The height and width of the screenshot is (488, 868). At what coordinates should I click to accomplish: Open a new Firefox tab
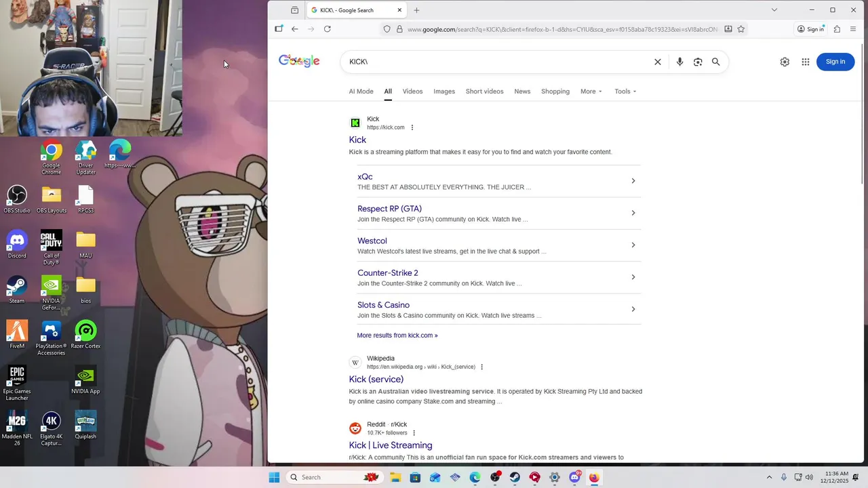pyautogui.click(x=416, y=10)
